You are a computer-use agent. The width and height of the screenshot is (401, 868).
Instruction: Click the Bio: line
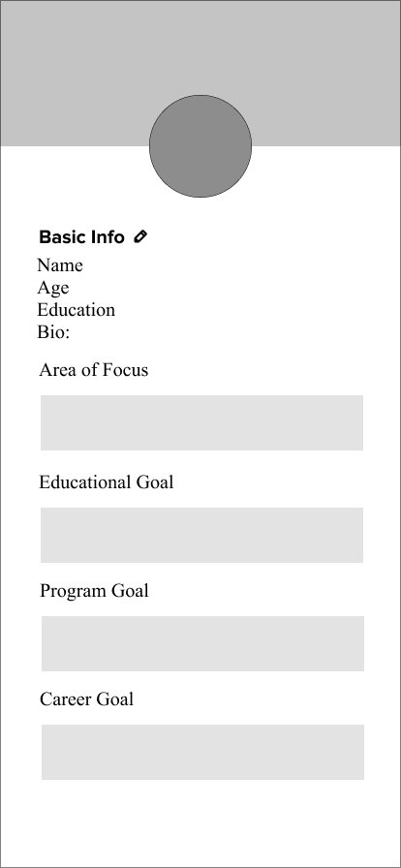click(x=53, y=332)
